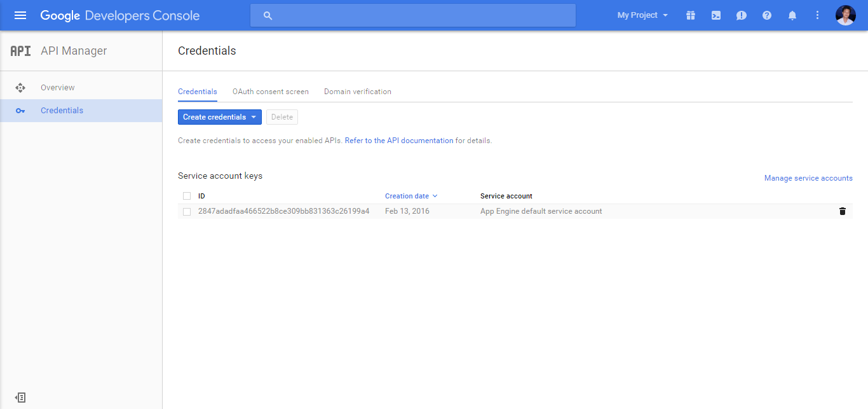This screenshot has height=409, width=868.
Task: Click the search input field
Action: (413, 15)
